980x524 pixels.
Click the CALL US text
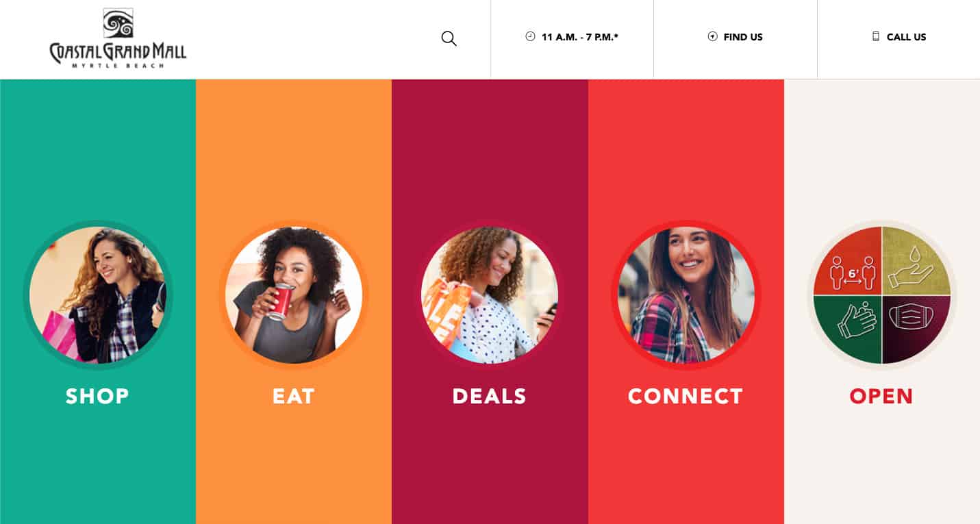pos(906,37)
